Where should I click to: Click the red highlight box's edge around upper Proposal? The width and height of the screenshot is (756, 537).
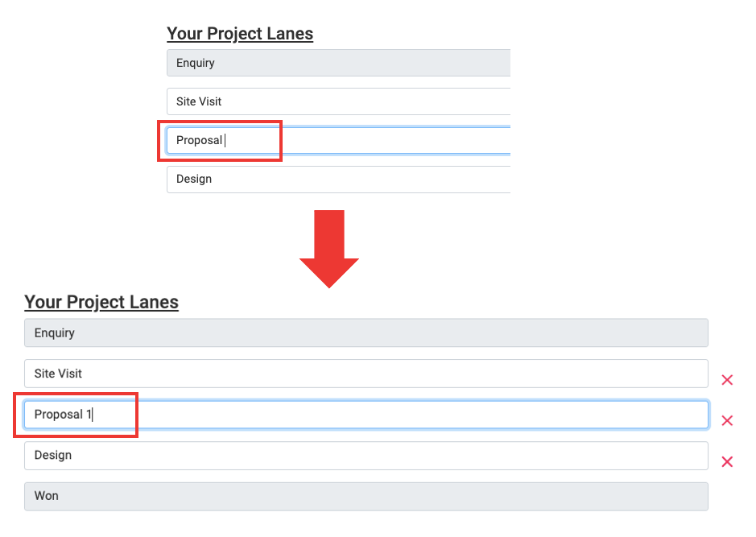[x=281, y=141]
